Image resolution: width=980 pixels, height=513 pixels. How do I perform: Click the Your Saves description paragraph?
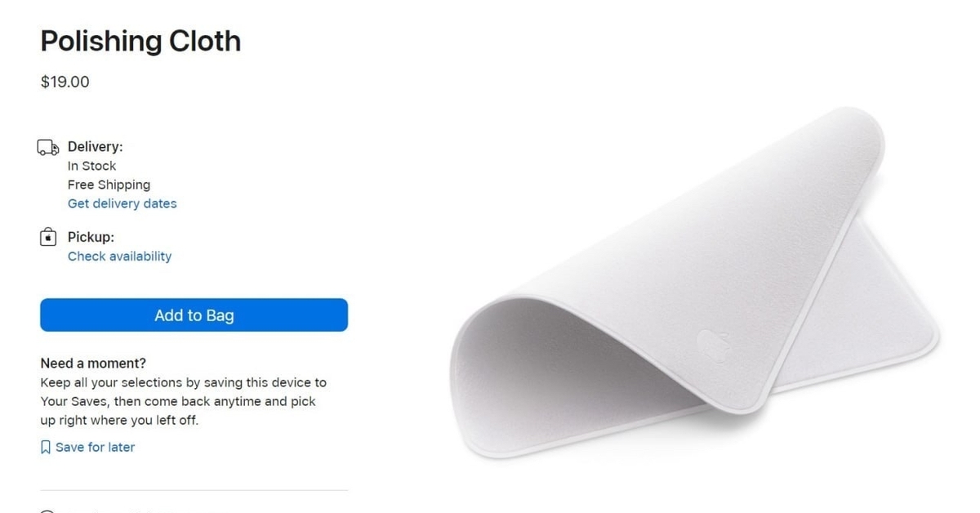tap(183, 402)
